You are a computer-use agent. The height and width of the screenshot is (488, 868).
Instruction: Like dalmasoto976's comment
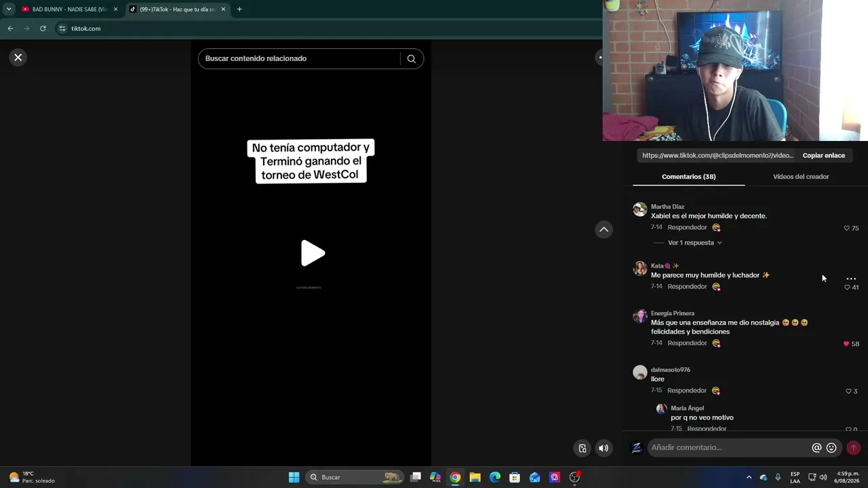pos(848,391)
